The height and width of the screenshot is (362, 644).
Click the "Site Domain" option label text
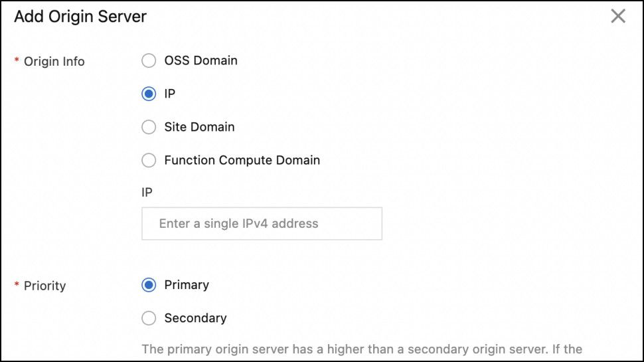pos(199,127)
